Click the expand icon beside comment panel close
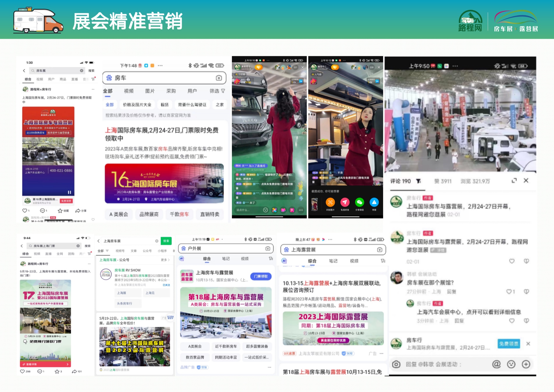This screenshot has width=554, height=392. tap(514, 181)
